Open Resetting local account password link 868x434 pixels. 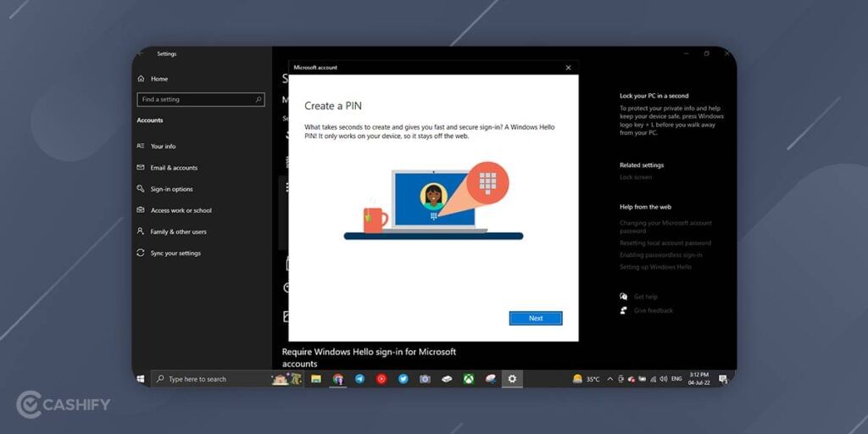(665, 243)
